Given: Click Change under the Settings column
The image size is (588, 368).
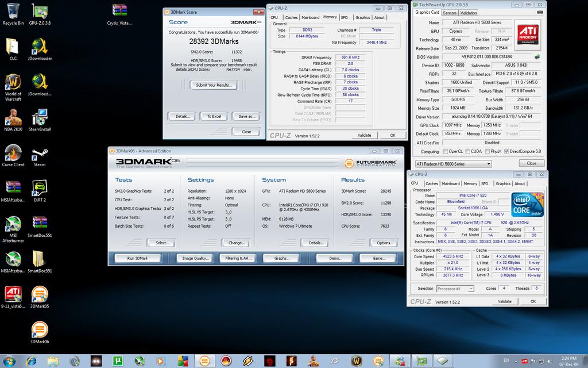Looking at the screenshot, I should tap(236, 243).
